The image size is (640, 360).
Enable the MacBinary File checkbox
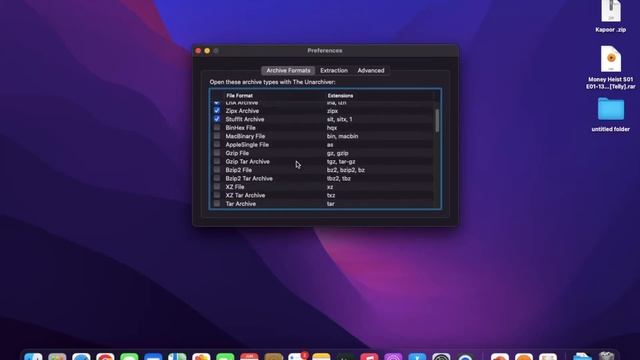pos(217,136)
